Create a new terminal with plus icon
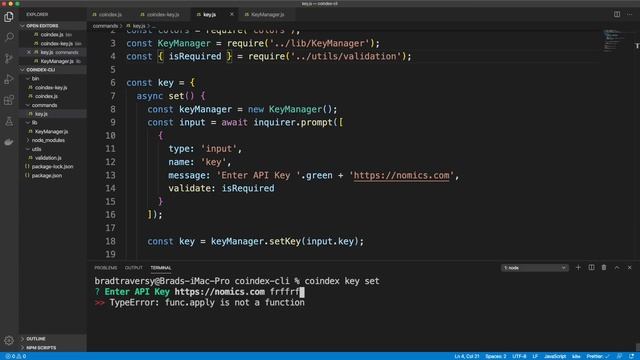Image resolution: width=640 pixels, height=360 pixels. [x=578, y=267]
